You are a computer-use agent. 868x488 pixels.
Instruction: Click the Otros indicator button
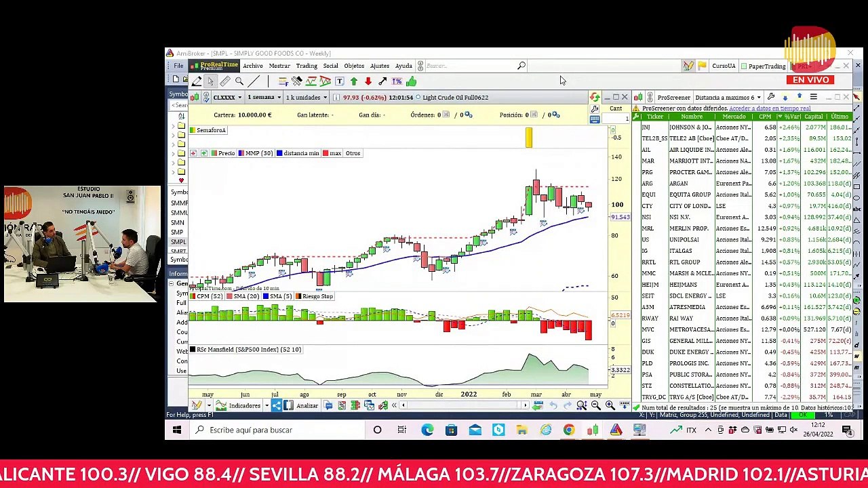click(x=353, y=153)
